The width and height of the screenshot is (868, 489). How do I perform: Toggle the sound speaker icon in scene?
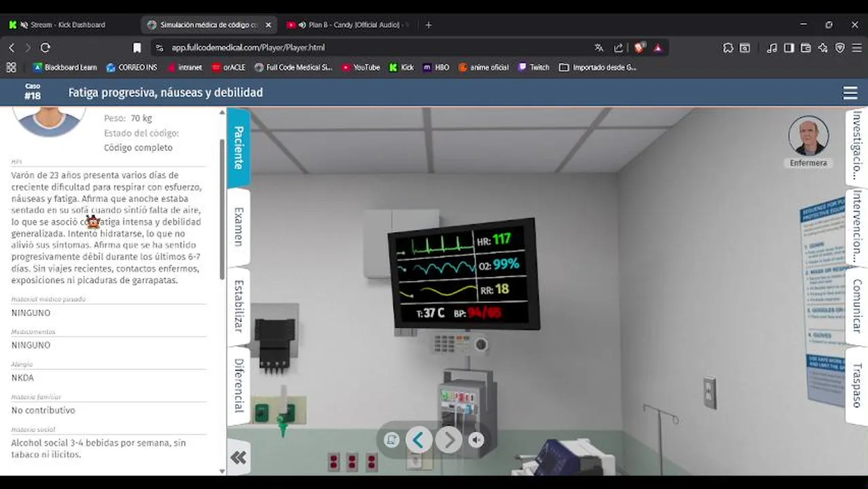477,440
